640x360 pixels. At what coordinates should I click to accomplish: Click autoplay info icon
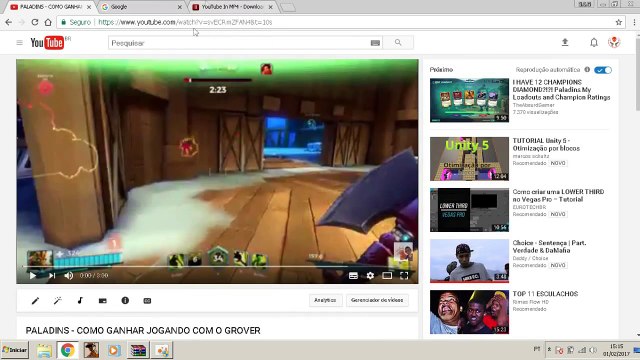(x=587, y=69)
